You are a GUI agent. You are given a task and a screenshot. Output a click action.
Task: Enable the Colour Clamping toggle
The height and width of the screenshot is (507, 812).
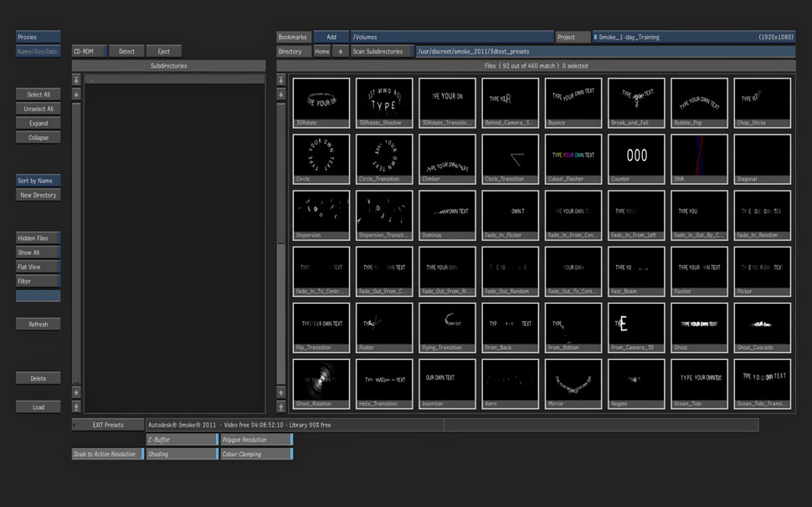[255, 454]
